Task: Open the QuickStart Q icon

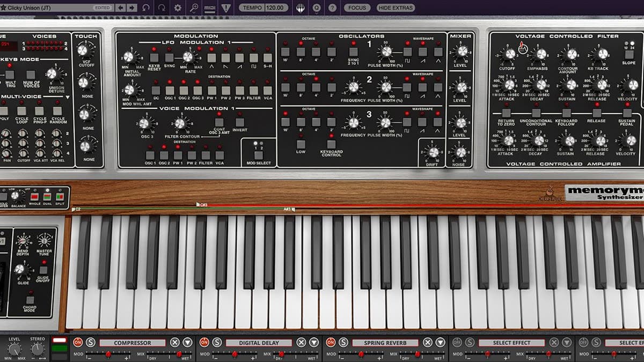Action: tap(317, 8)
